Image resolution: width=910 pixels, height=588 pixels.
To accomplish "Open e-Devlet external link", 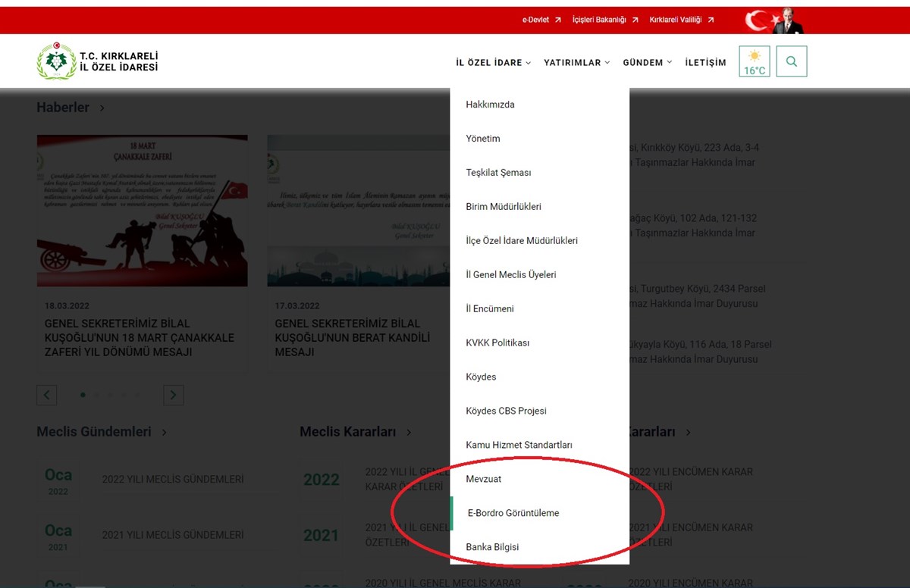I will tap(541, 20).
